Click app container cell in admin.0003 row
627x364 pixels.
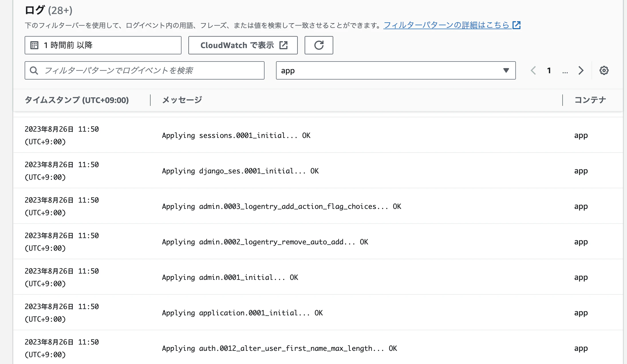[581, 207]
